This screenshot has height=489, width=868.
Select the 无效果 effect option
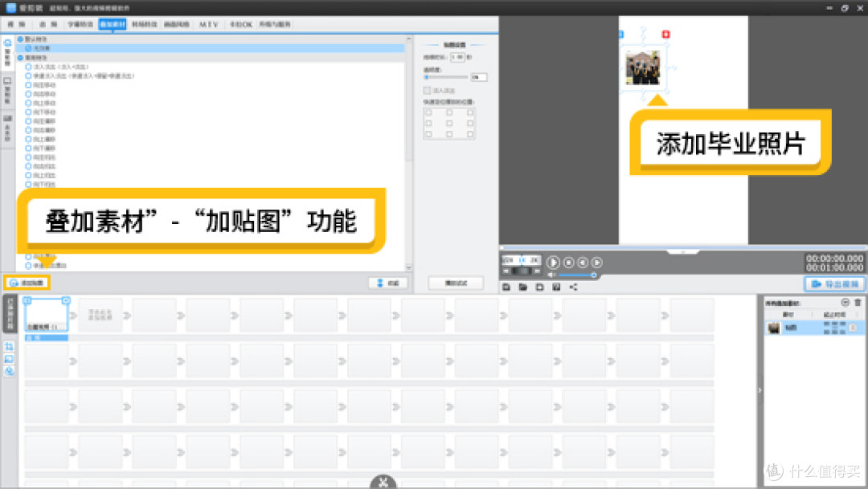[211, 48]
